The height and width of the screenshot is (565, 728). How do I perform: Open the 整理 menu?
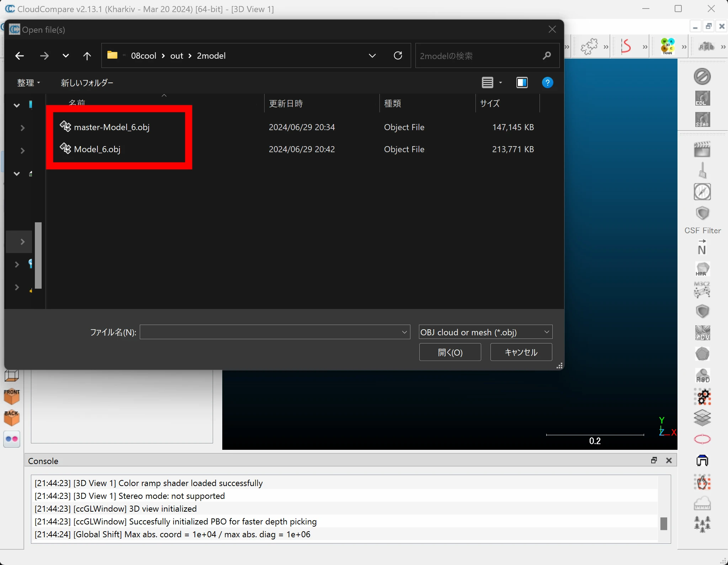pyautogui.click(x=28, y=82)
